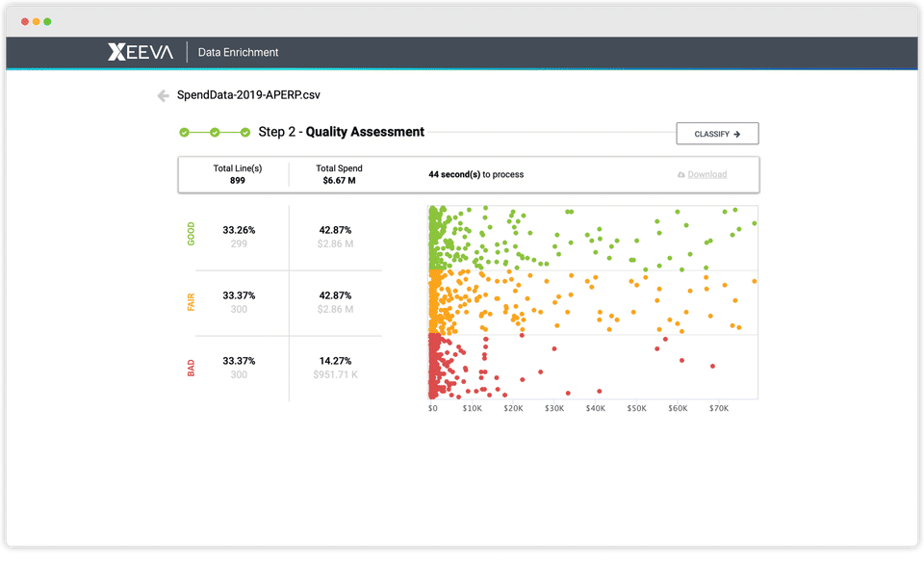The width and height of the screenshot is (924, 563).
Task: Select the first completed step circle
Action: click(184, 133)
